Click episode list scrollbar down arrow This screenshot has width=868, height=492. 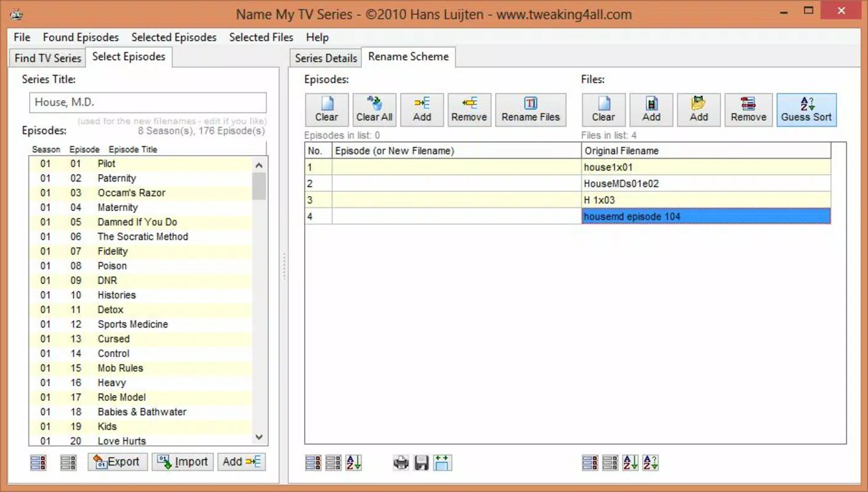(x=259, y=438)
